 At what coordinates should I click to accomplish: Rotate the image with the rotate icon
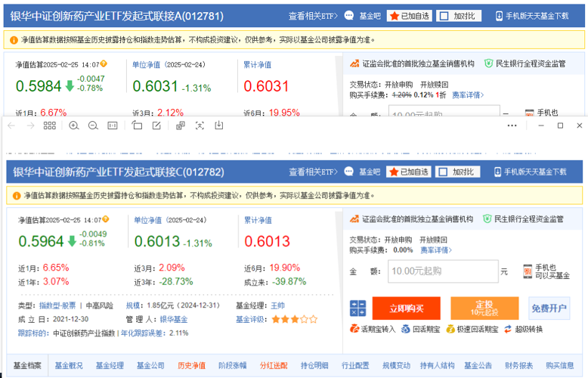[x=137, y=125]
